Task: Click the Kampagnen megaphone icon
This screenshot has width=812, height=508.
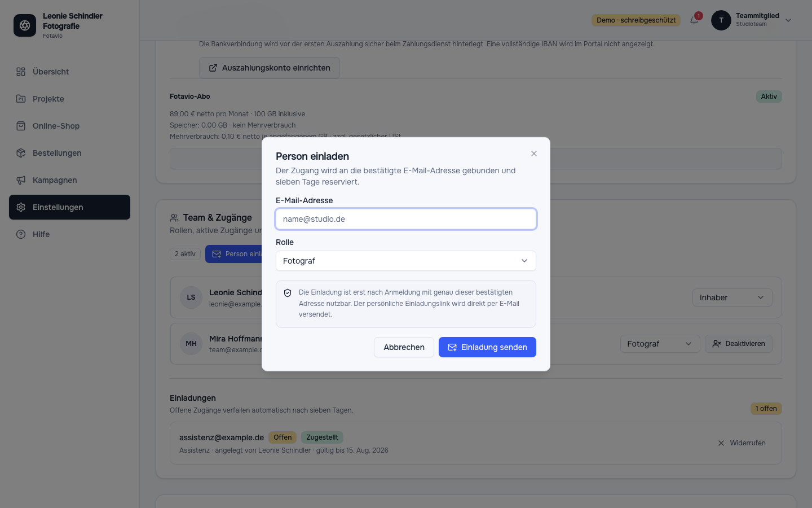Action: point(21,180)
